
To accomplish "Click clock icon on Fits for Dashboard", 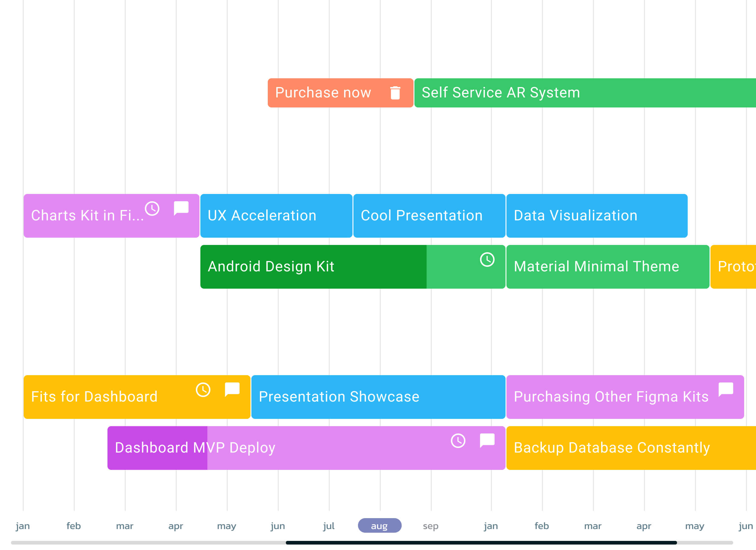I will tap(203, 390).
